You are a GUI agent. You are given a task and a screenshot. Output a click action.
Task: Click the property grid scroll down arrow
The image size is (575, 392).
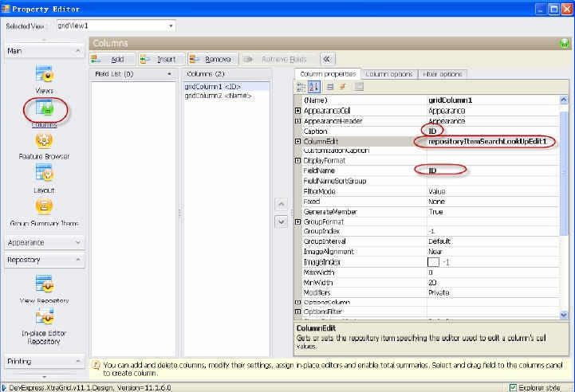click(564, 315)
